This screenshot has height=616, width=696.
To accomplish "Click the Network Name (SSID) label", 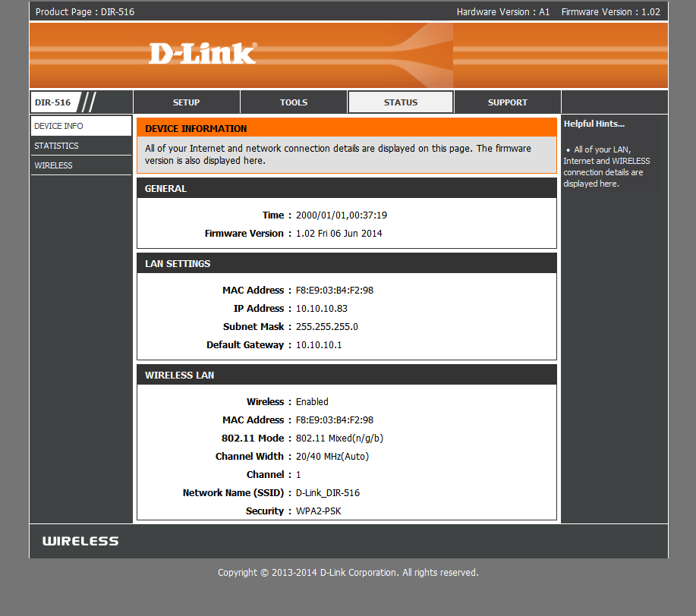I will pos(233,492).
